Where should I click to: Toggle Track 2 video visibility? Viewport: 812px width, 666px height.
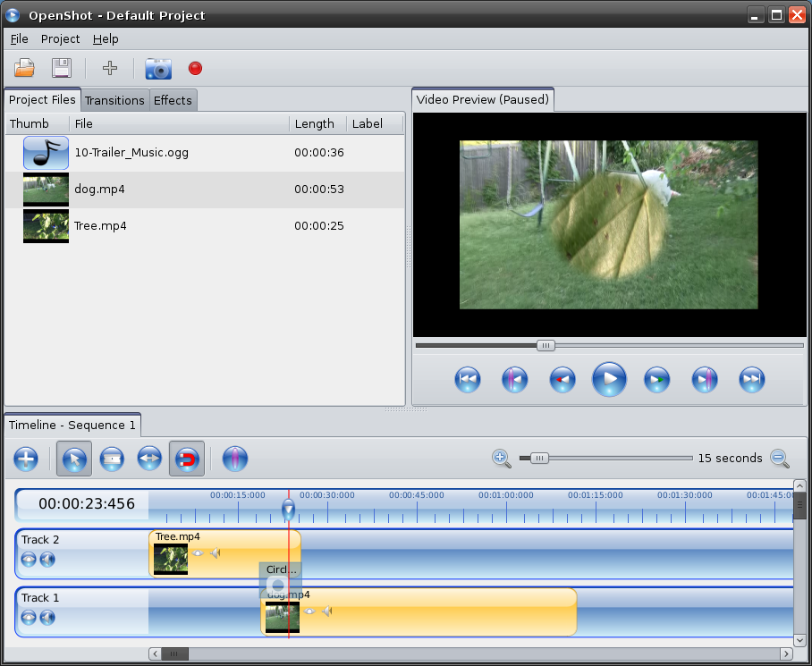tap(29, 559)
